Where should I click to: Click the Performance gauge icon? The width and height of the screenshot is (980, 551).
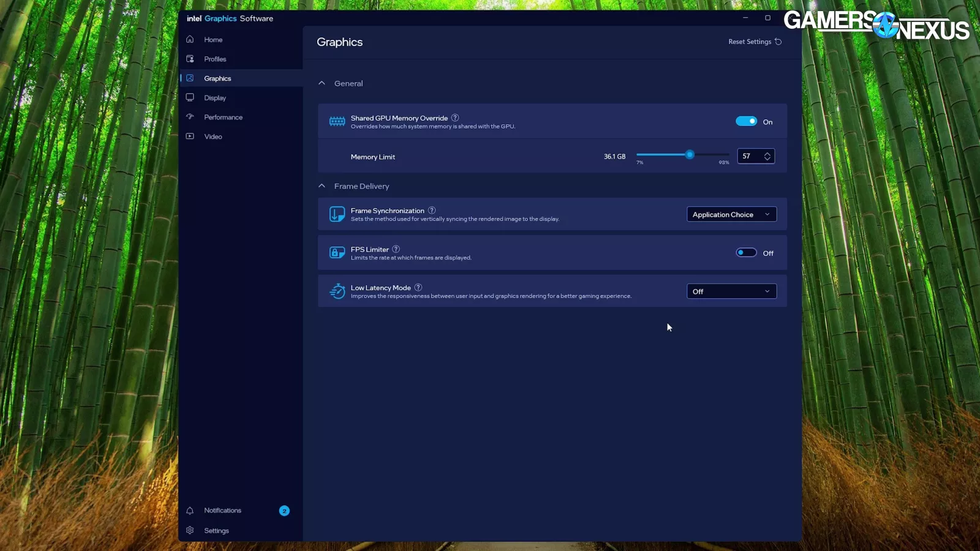tap(190, 117)
